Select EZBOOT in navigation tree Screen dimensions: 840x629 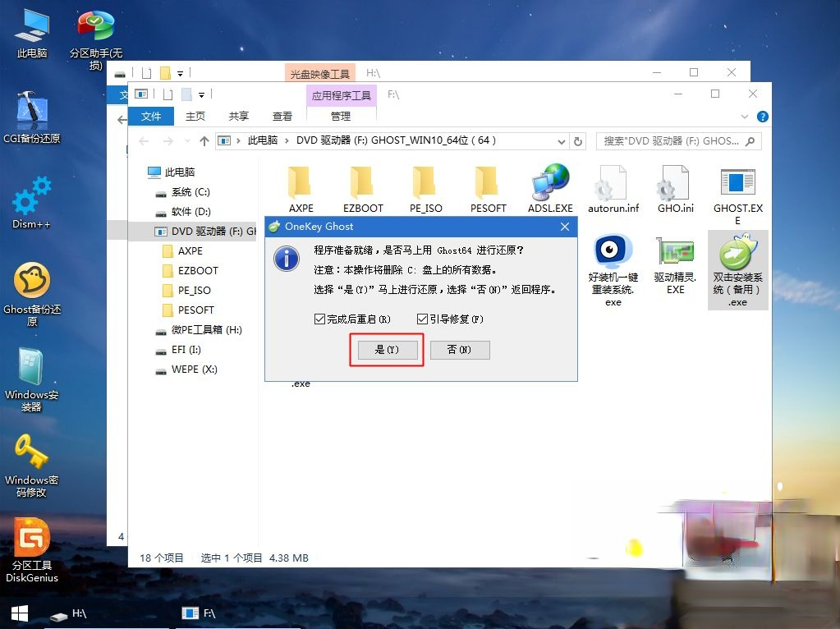point(190,270)
